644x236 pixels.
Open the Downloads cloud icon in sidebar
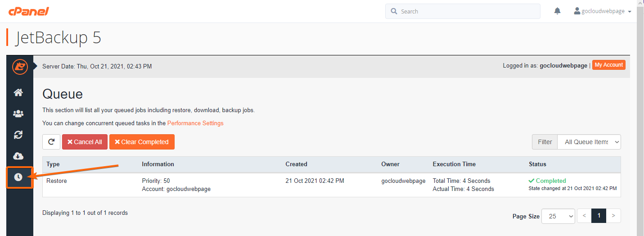[x=18, y=156]
